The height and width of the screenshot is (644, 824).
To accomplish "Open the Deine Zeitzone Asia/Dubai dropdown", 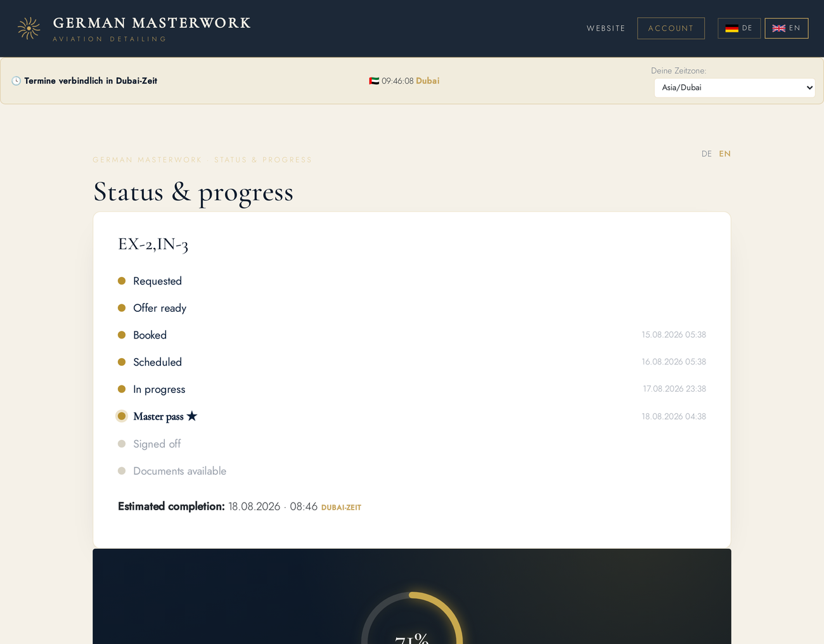I will click(735, 87).
